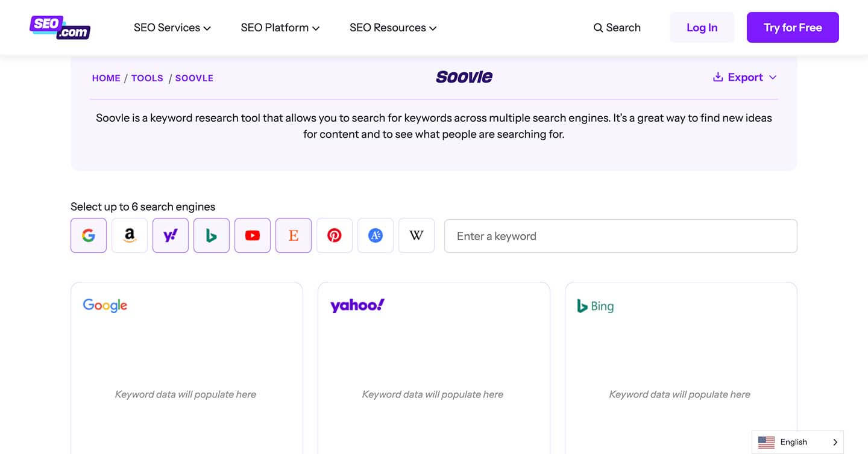This screenshot has height=454, width=868.
Task: Click the US flag icon
Action: 766,442
